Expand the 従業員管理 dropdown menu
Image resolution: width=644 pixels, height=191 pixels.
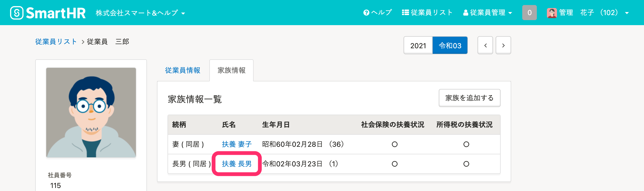pyautogui.click(x=488, y=13)
